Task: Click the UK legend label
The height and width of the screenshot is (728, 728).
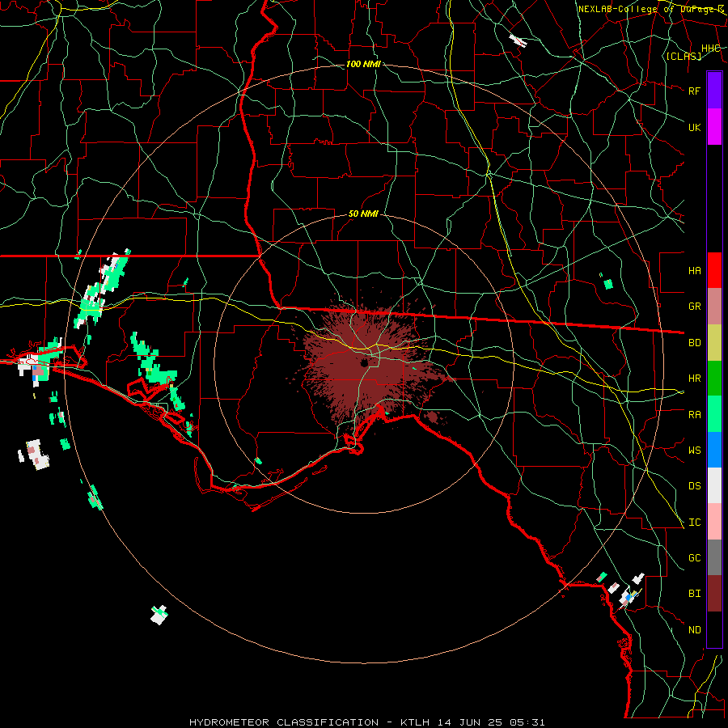Action: pyautogui.click(x=694, y=127)
